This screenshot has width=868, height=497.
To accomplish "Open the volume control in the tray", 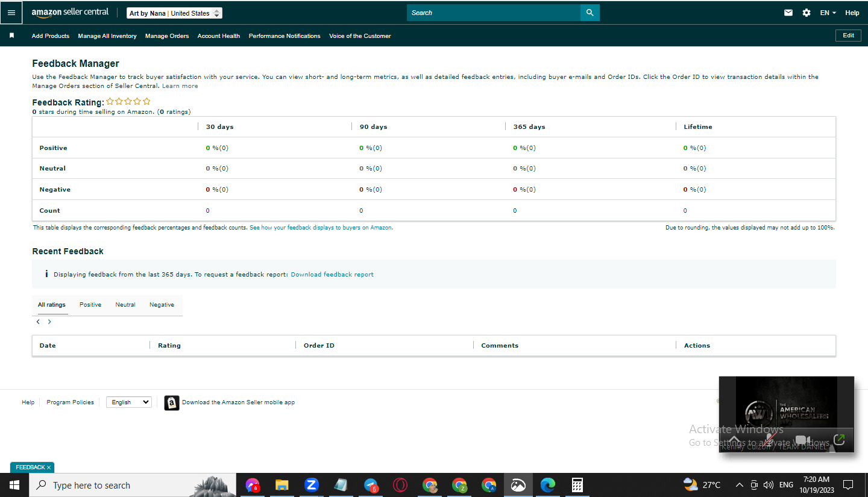I will tap(769, 485).
